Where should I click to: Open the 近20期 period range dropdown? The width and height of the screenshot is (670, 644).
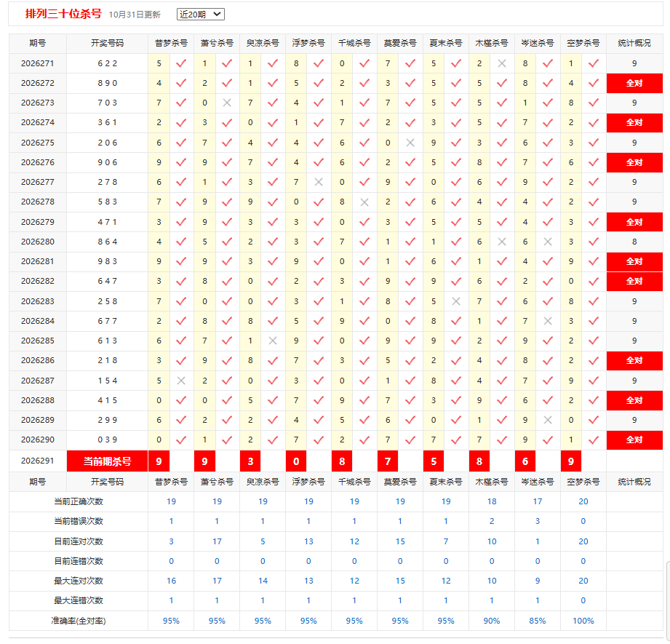tap(200, 14)
